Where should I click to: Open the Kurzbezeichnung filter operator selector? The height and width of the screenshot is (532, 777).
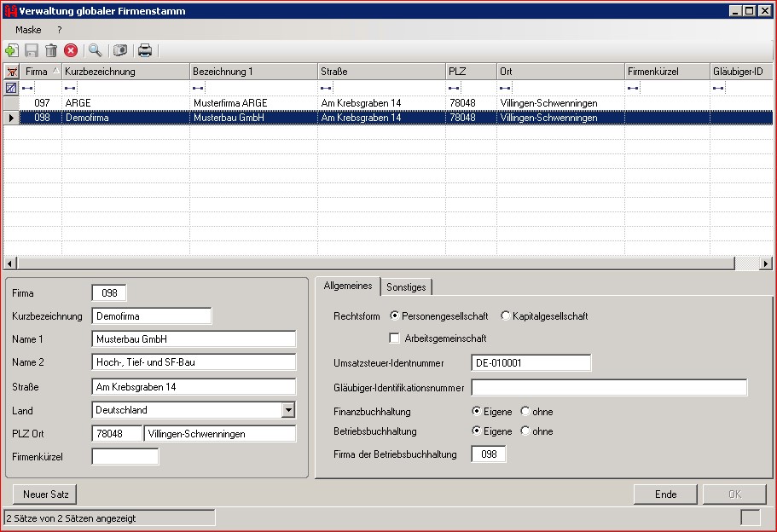70,88
